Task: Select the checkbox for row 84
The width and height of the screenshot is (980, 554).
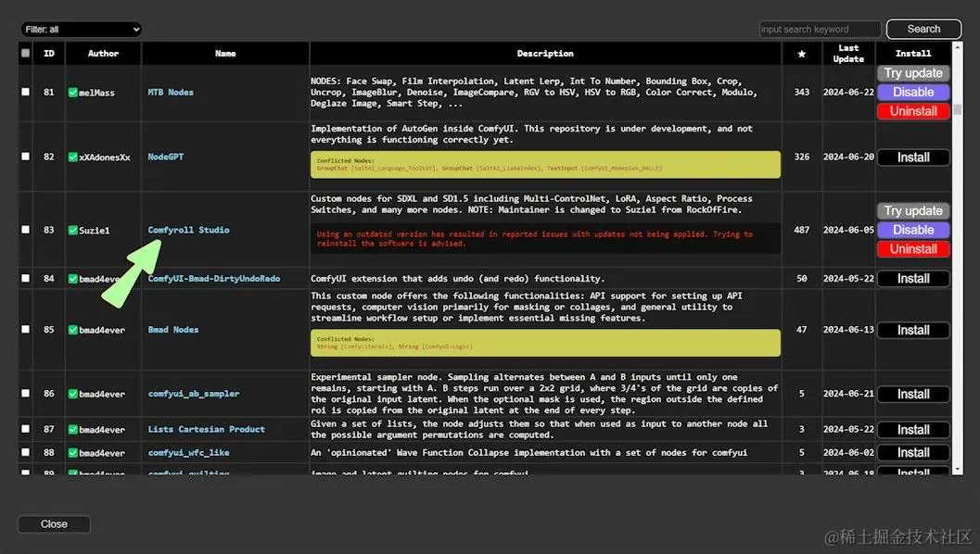Action: point(26,278)
